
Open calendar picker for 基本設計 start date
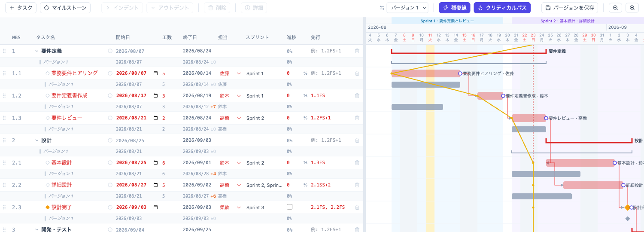pos(155,163)
